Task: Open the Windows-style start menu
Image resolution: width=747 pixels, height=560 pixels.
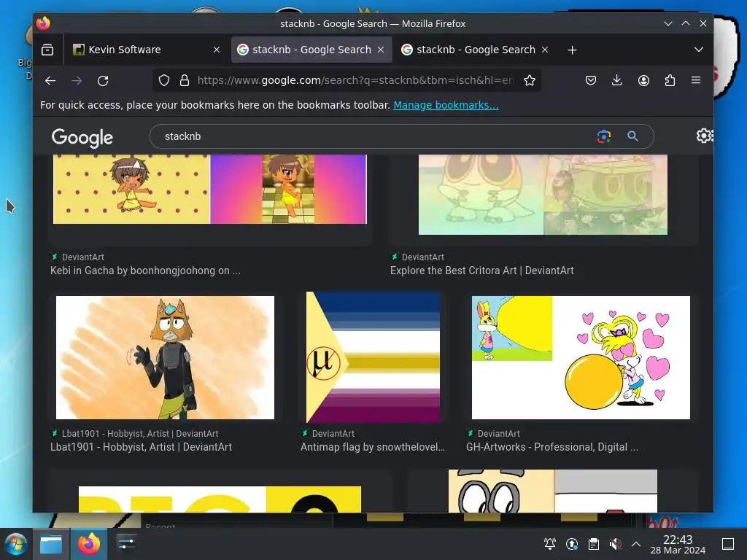Action: pos(16,544)
